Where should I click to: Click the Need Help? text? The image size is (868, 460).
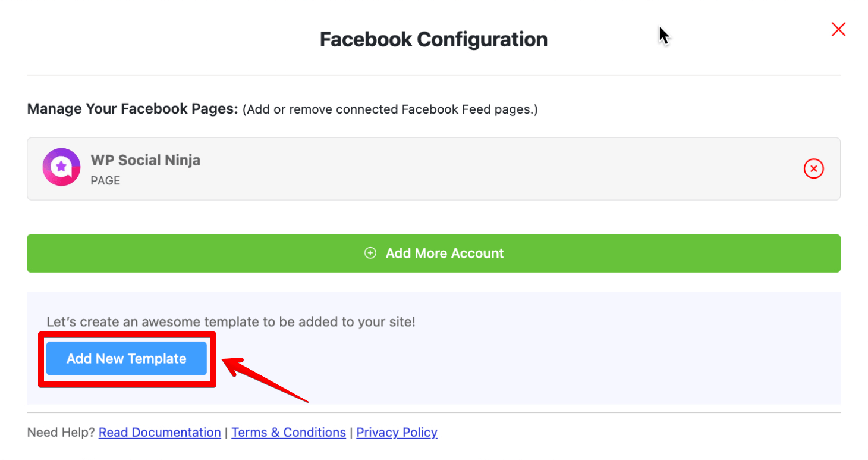61,433
